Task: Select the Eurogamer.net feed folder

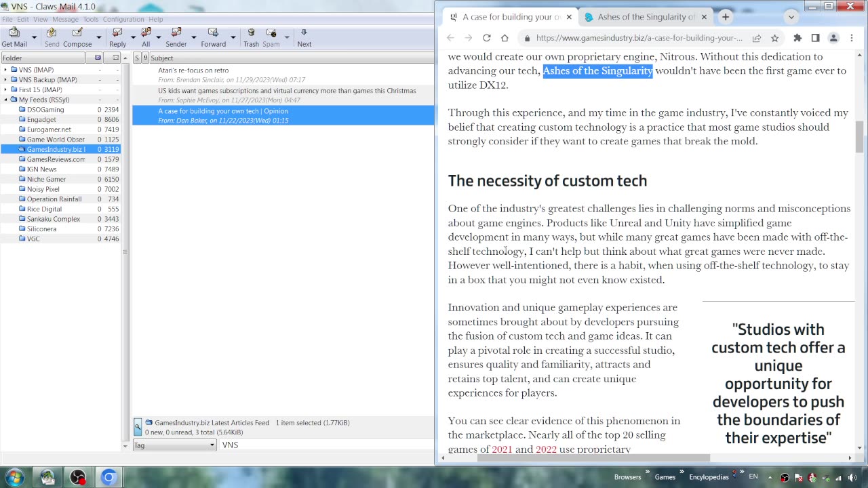Action: point(49,129)
